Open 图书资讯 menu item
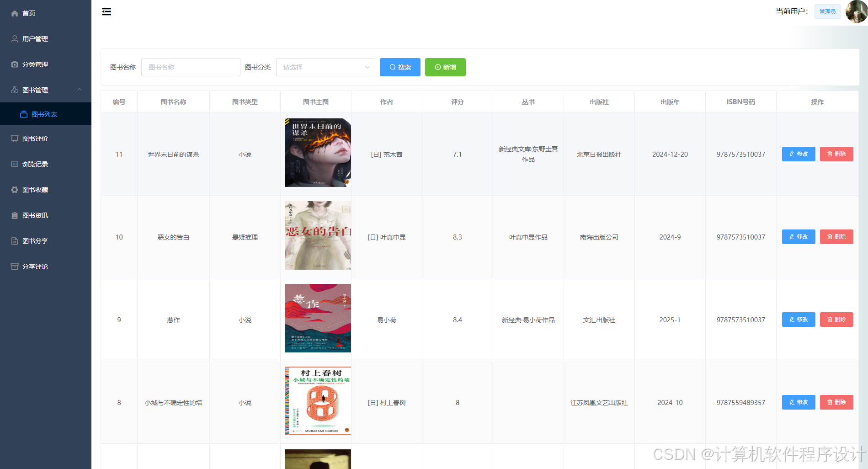The image size is (868, 469). pyautogui.click(x=46, y=215)
